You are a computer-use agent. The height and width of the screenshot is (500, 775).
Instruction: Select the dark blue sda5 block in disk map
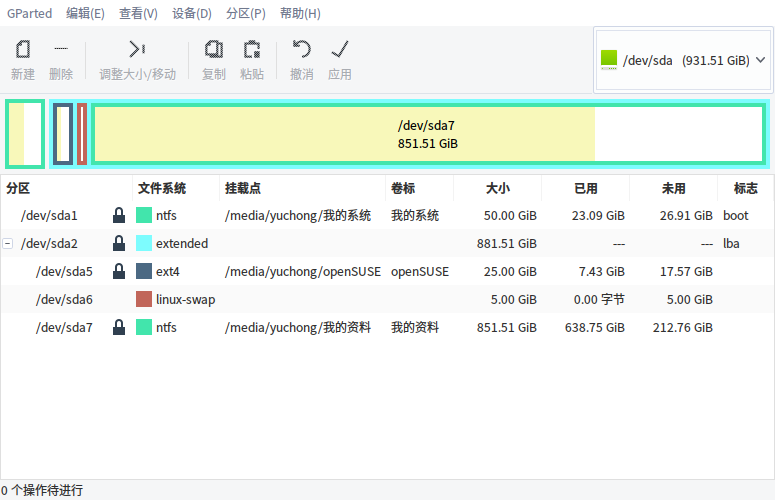pyautogui.click(x=63, y=134)
